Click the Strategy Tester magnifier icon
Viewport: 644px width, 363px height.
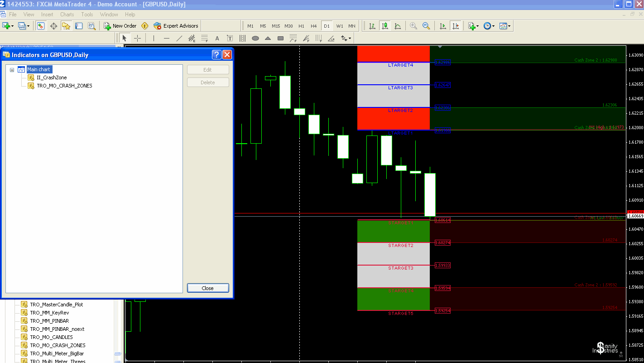[x=91, y=26]
